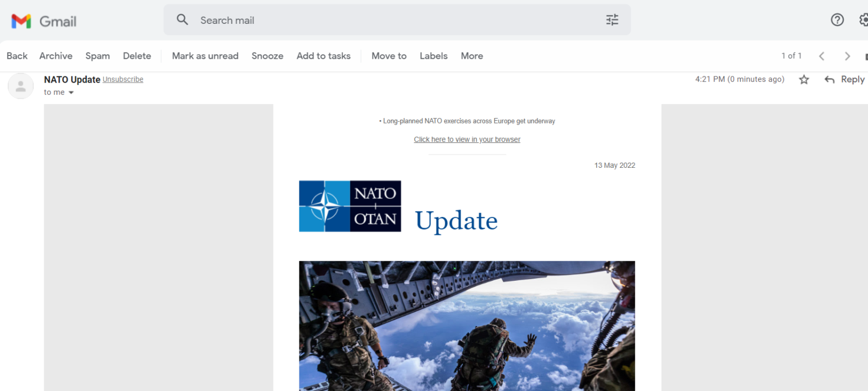Open the Move to menu
The image size is (868, 391).
coord(389,56)
